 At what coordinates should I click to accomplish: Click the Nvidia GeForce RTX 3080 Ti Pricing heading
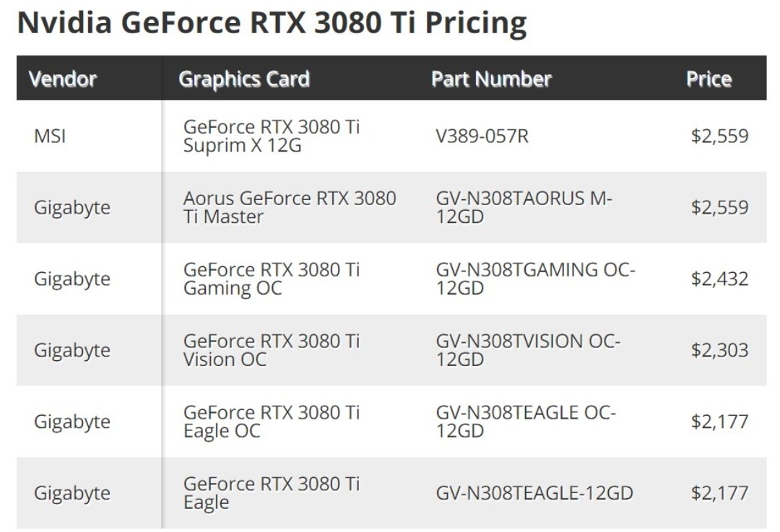point(272,23)
